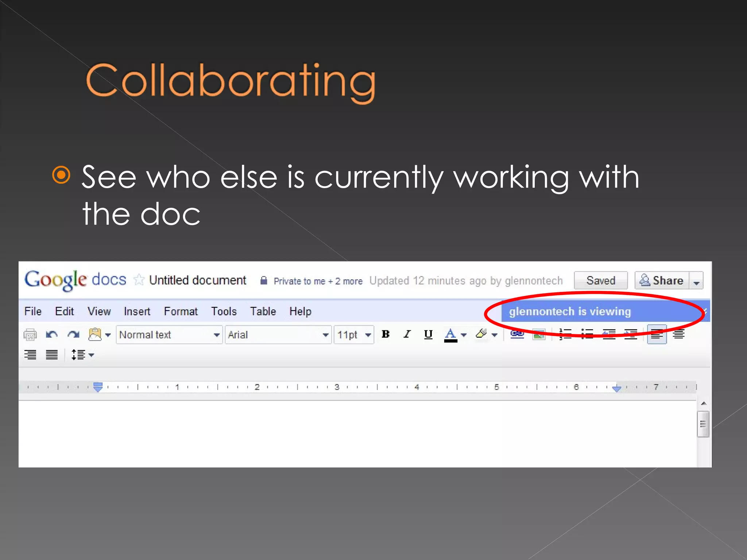Click the Google docs logo
The height and width of the screenshot is (560, 747).
pyautogui.click(x=75, y=280)
